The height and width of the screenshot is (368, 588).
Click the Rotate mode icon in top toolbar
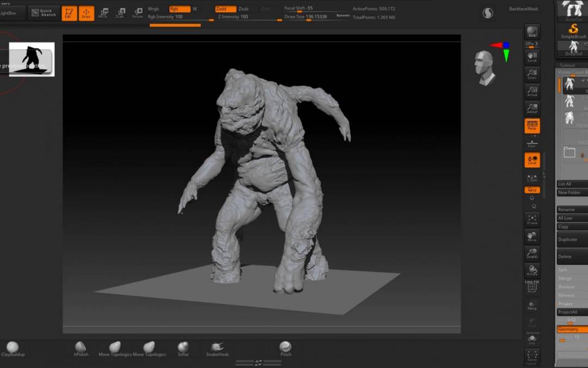pos(138,13)
